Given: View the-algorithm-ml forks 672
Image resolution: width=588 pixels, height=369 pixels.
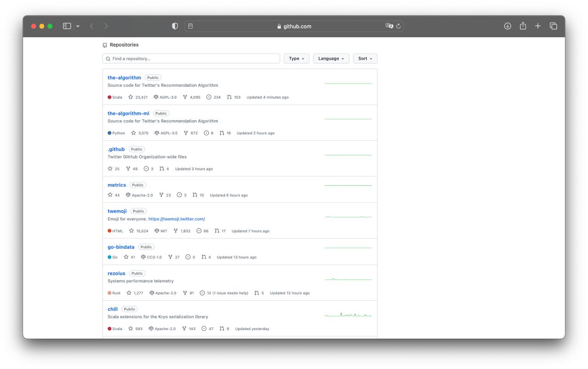Looking at the screenshot, I should tap(191, 133).
